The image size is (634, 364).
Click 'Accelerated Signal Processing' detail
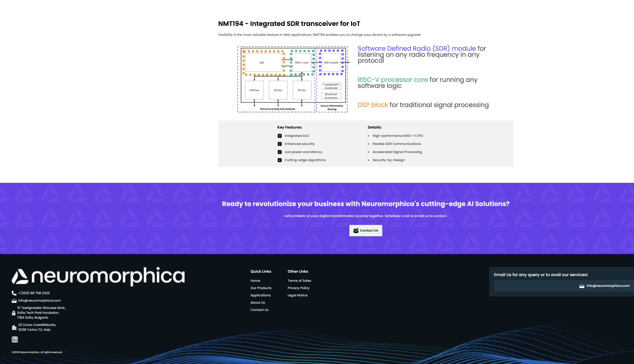pos(397,152)
